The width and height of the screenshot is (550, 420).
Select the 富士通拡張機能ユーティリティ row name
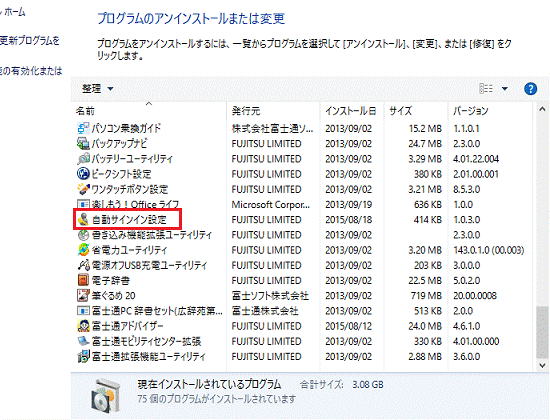148,356
